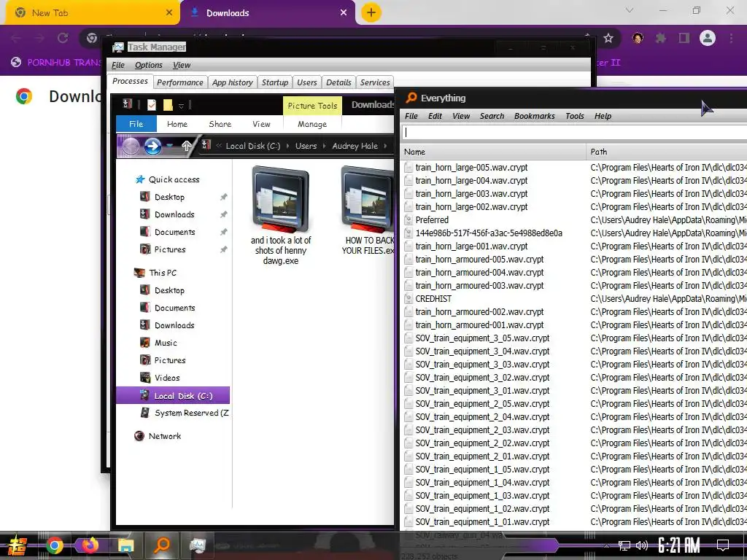
Task: Sort Everything results by Name column
Action: click(493, 152)
